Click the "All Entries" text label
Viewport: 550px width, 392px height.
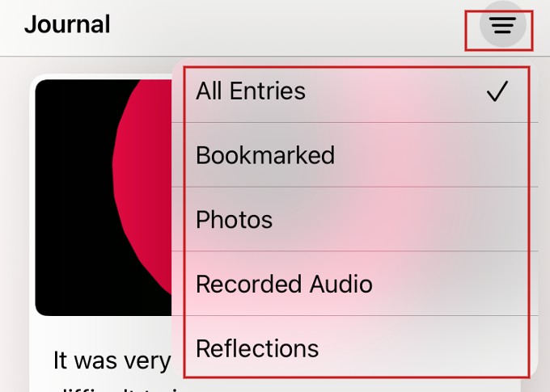pyautogui.click(x=251, y=91)
